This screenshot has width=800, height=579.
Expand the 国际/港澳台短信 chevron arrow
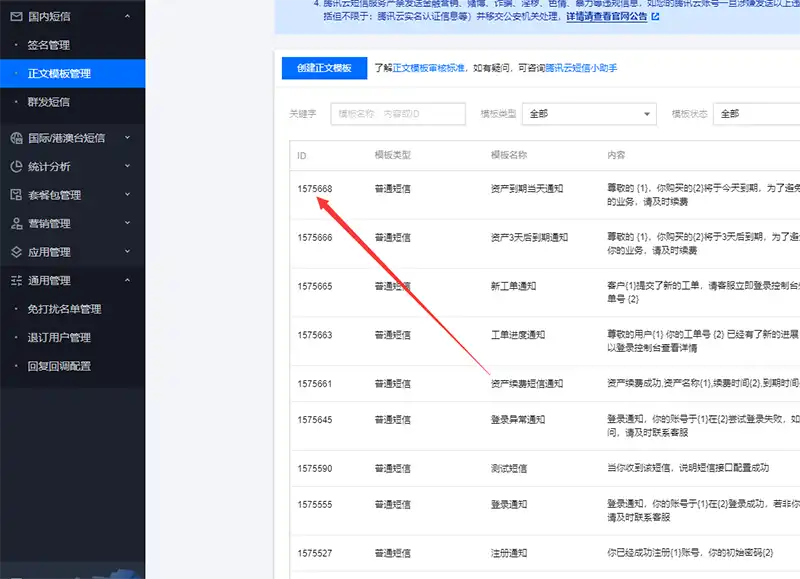[127, 138]
